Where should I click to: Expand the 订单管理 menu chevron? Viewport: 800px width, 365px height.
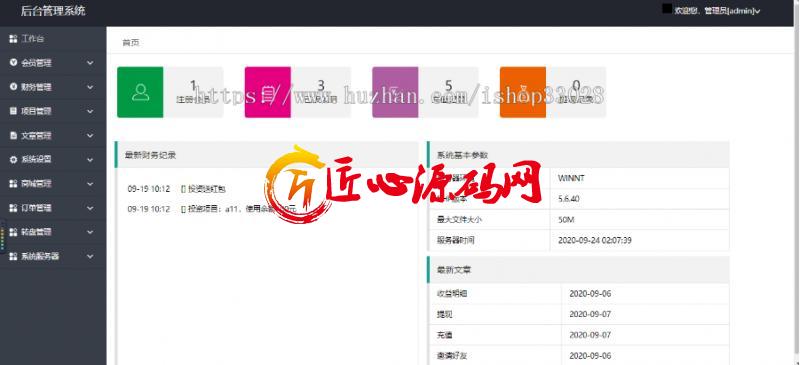(x=90, y=208)
